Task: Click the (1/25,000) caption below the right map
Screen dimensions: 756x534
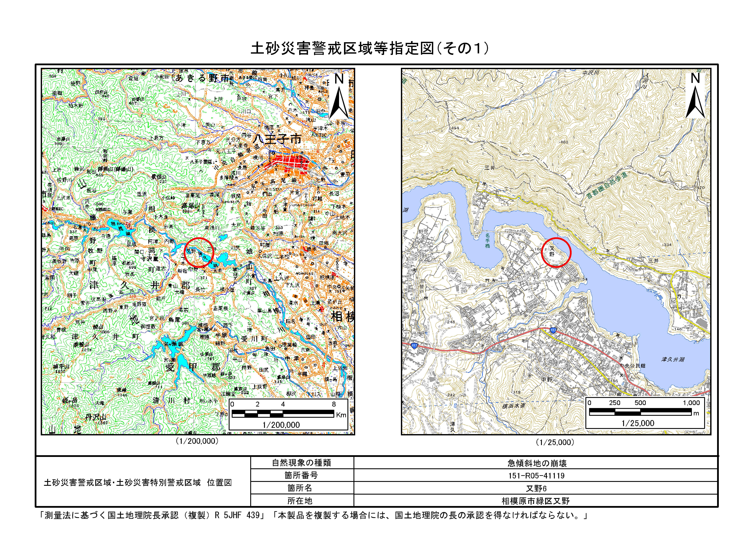Action: point(555,442)
